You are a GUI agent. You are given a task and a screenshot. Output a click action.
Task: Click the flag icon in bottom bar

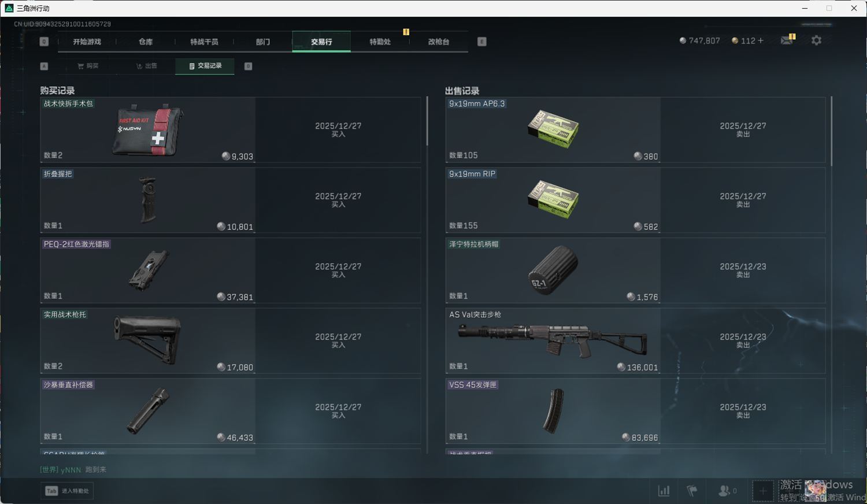click(692, 491)
